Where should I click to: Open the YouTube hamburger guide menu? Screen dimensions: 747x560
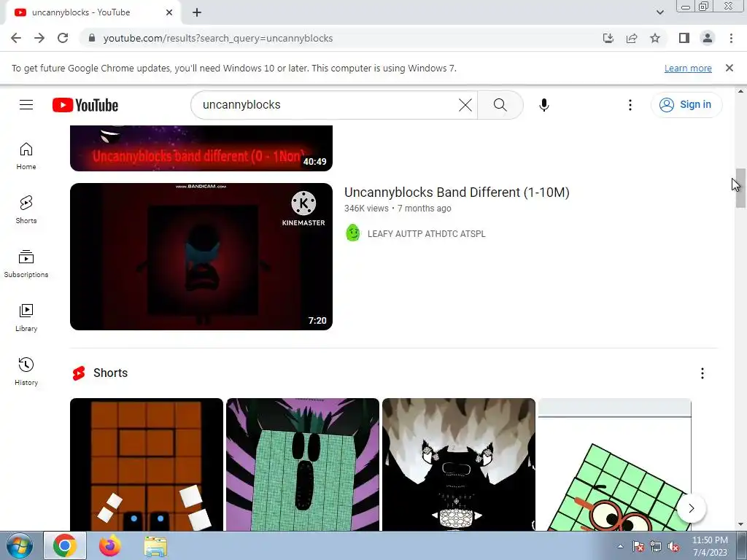26,105
